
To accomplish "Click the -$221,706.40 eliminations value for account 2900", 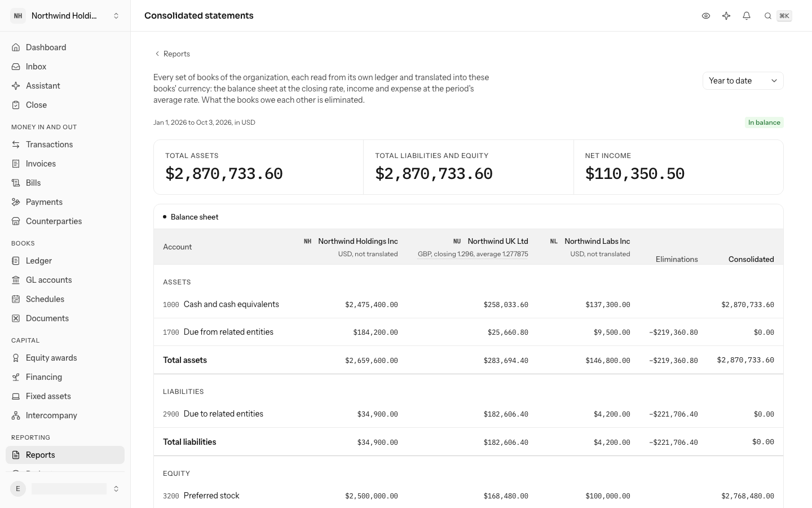I will click(673, 414).
